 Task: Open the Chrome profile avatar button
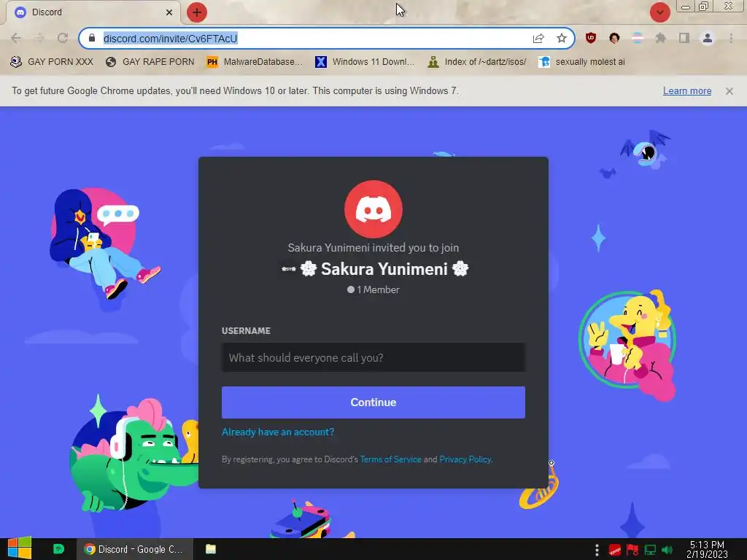click(708, 38)
